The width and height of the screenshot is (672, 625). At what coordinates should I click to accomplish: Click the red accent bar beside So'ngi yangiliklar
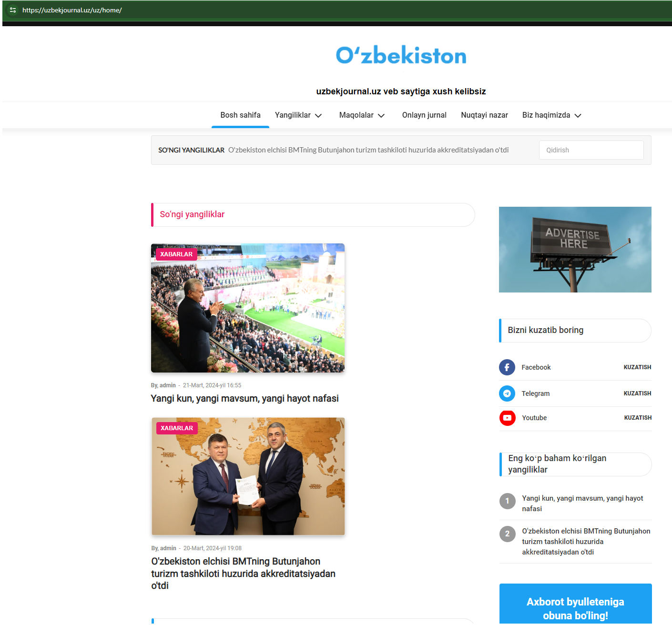point(153,215)
